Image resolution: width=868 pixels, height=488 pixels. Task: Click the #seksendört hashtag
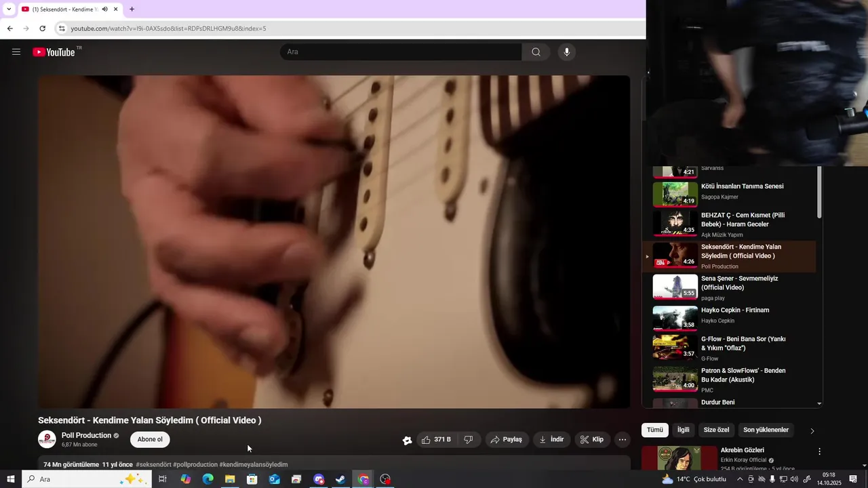coord(153,464)
